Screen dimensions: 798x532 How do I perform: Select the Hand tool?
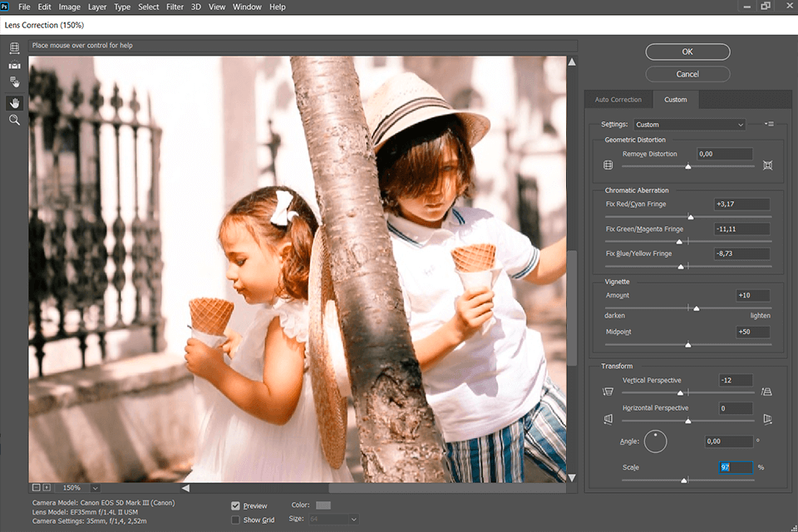[14, 102]
